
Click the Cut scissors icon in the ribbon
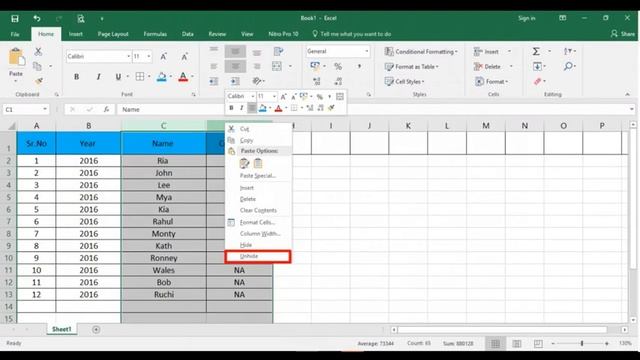coord(38,51)
